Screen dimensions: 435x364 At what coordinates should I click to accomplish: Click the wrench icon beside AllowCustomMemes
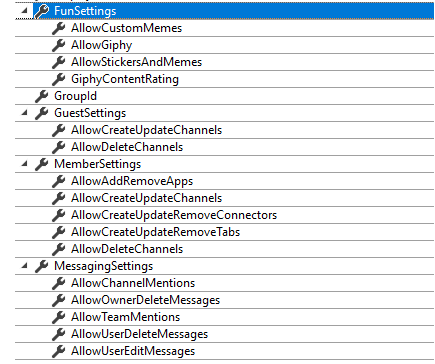(59, 28)
